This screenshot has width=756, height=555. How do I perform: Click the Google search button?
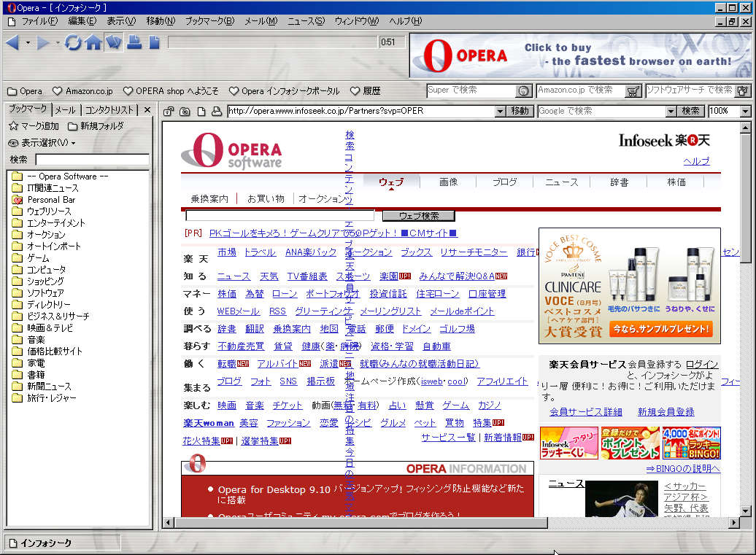tap(690, 112)
